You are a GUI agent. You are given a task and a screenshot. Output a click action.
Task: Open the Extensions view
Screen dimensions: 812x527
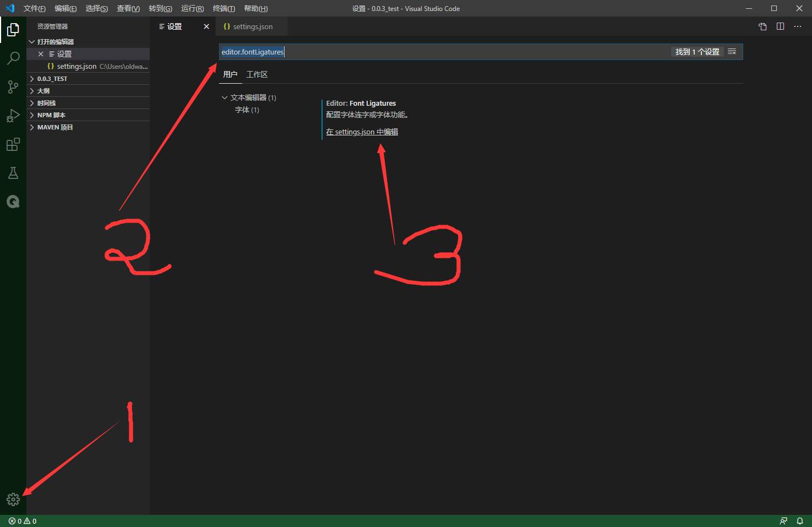click(13, 144)
